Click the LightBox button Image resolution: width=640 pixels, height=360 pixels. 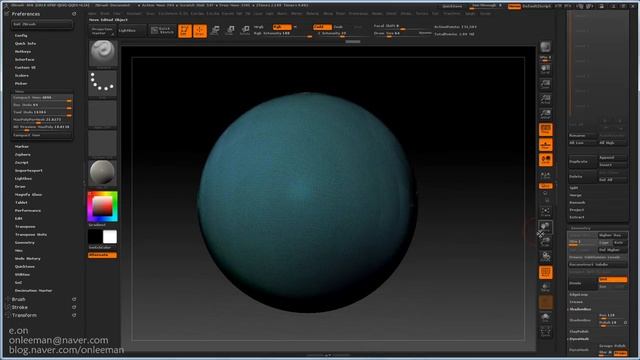(131, 30)
